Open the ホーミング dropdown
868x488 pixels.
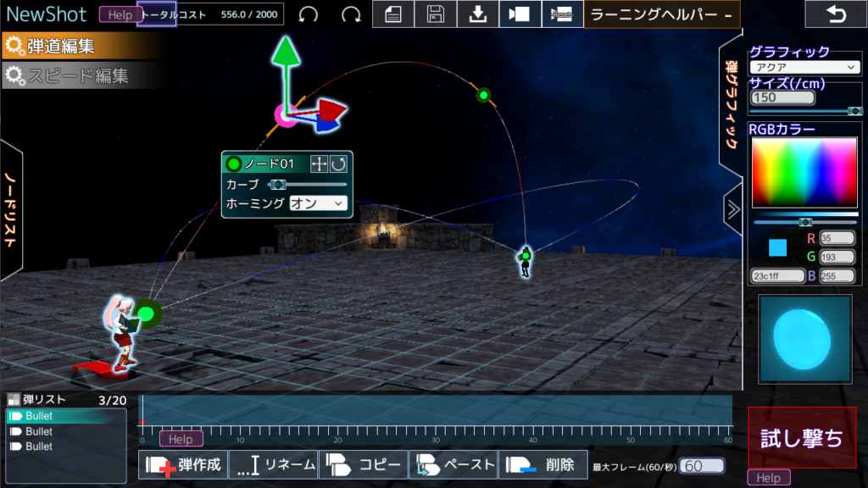point(318,203)
